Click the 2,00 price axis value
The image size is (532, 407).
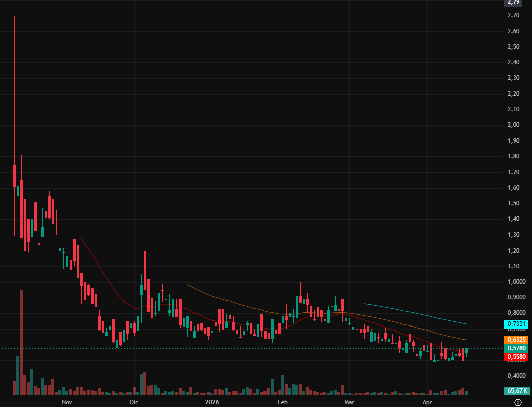pos(514,125)
